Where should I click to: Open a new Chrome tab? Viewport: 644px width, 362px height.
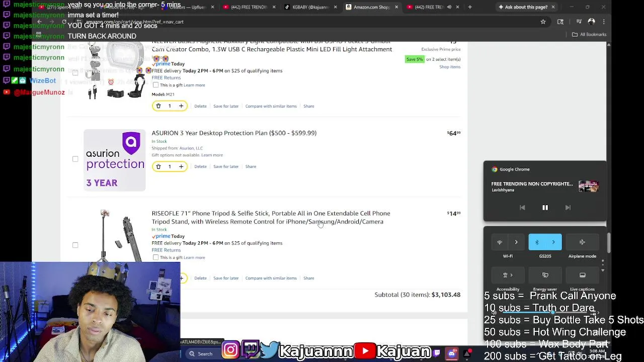coord(470,7)
